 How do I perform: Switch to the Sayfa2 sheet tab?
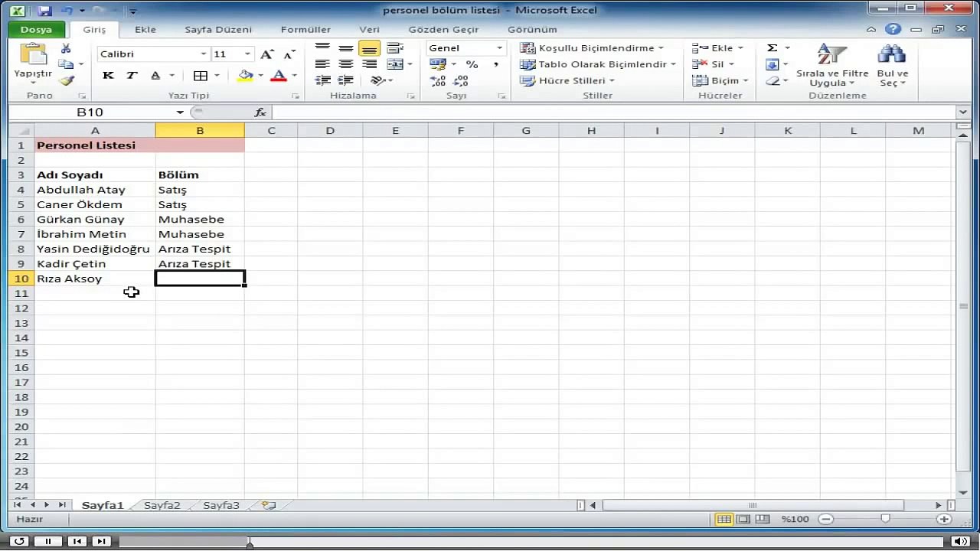[x=162, y=506]
